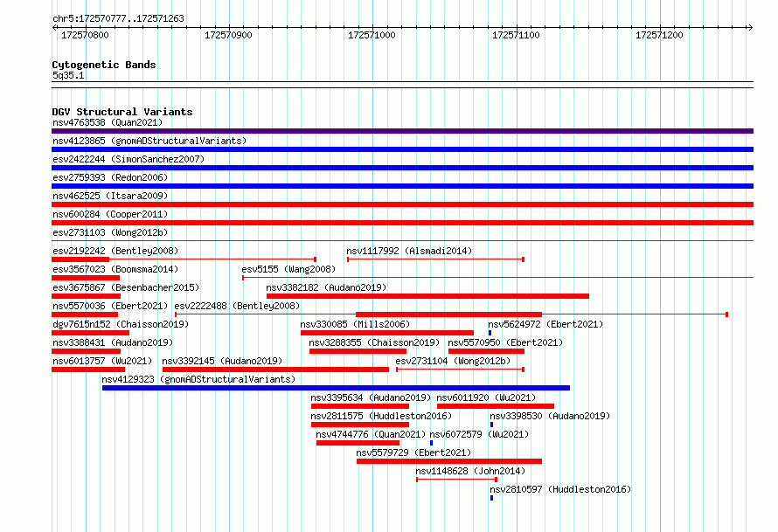Click the DGV Structural Variants track title
This screenshot has height=532, width=778.
(122, 112)
